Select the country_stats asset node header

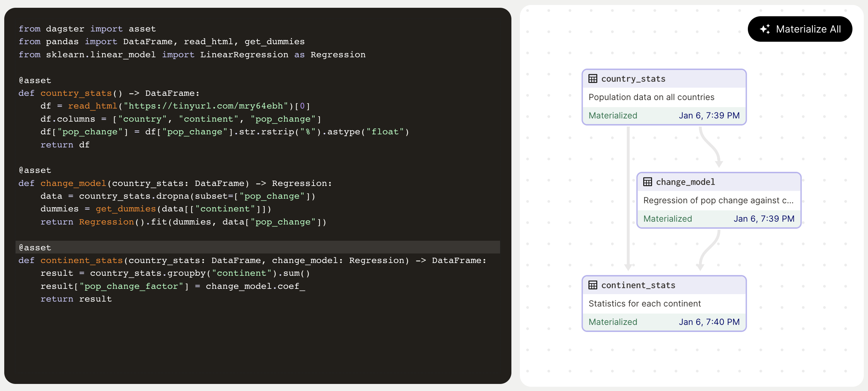634,78
